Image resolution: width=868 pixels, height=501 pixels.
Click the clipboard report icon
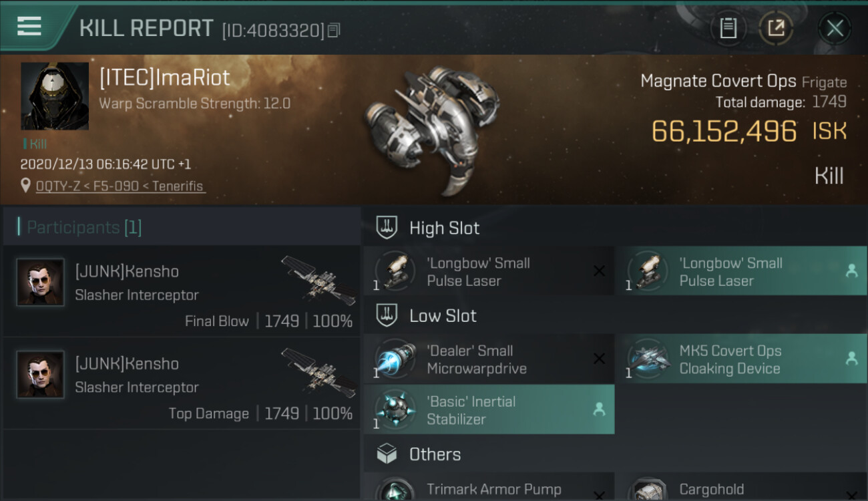(728, 28)
